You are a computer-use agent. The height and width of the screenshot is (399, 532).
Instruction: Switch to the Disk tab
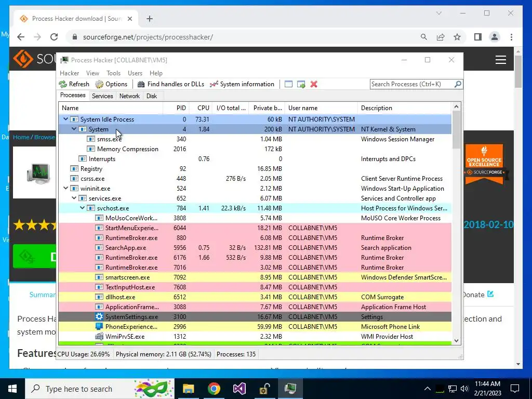(x=152, y=96)
